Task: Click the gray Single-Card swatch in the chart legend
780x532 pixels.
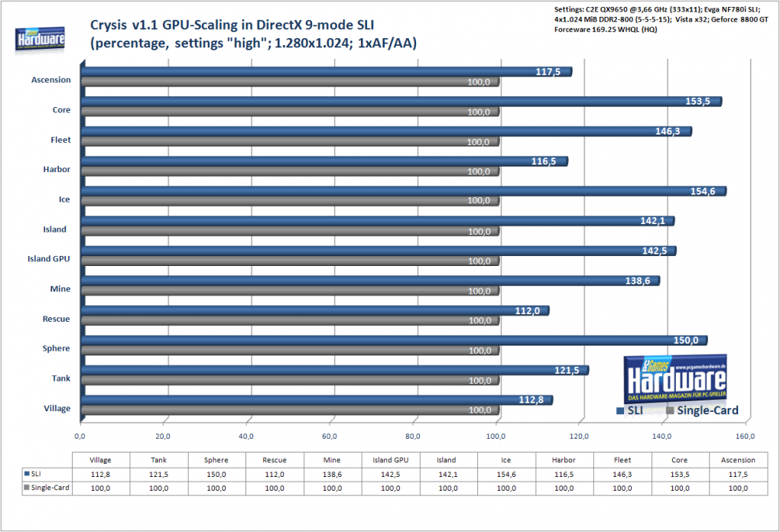Action: 670,410
